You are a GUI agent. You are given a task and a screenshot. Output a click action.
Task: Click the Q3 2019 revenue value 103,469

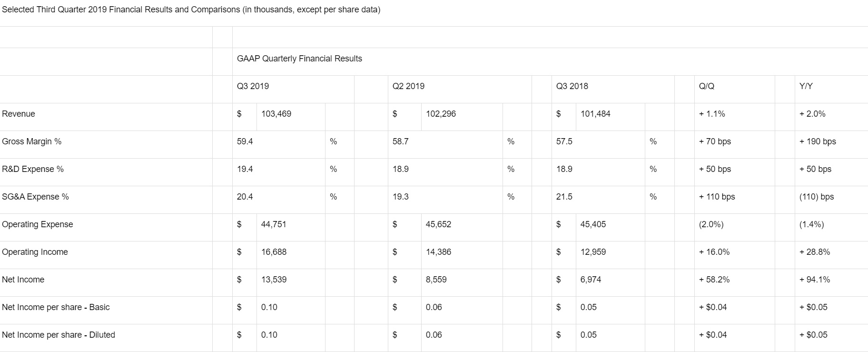pyautogui.click(x=276, y=114)
